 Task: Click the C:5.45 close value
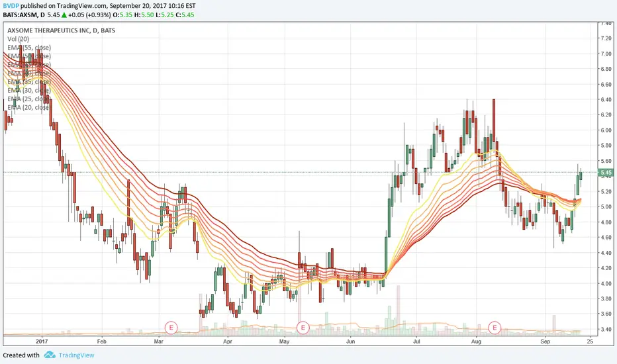point(185,15)
